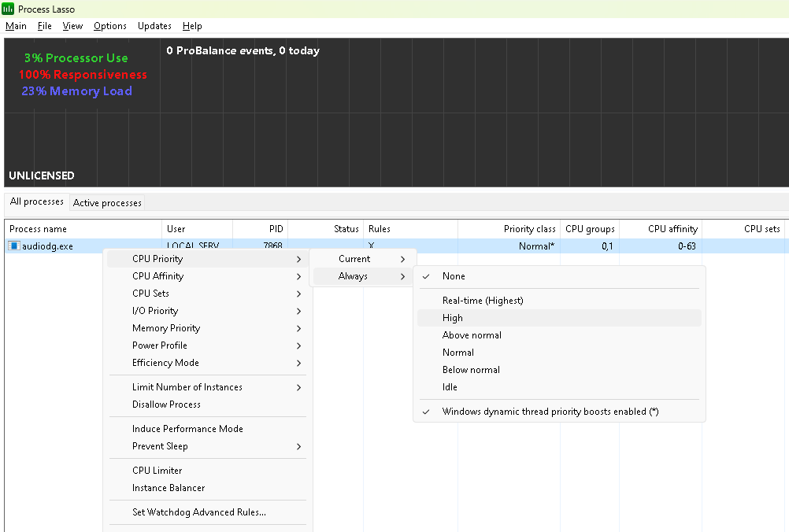This screenshot has height=532, width=789.
Task: Sort by User column header
Action: coord(197,229)
